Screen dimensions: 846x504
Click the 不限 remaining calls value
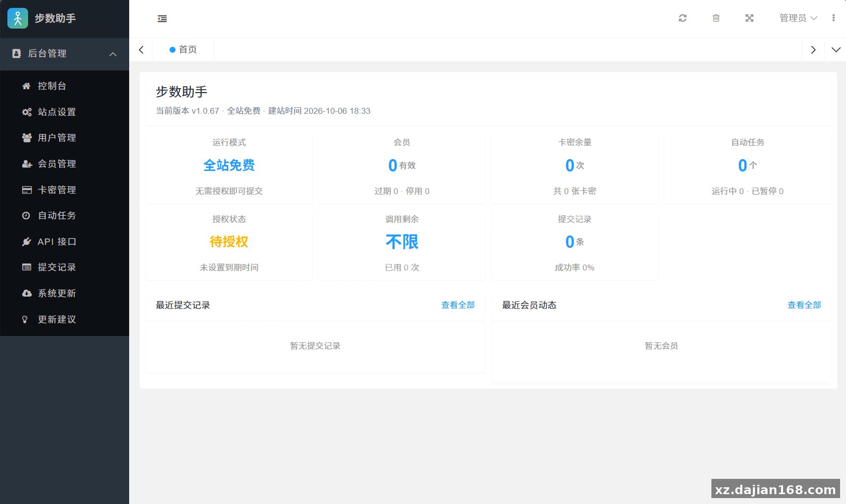coord(402,241)
